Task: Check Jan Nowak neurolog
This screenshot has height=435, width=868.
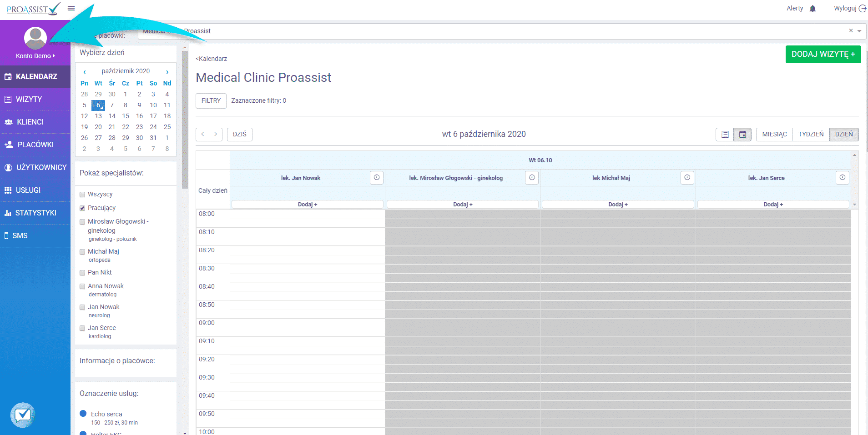Action: (x=82, y=307)
